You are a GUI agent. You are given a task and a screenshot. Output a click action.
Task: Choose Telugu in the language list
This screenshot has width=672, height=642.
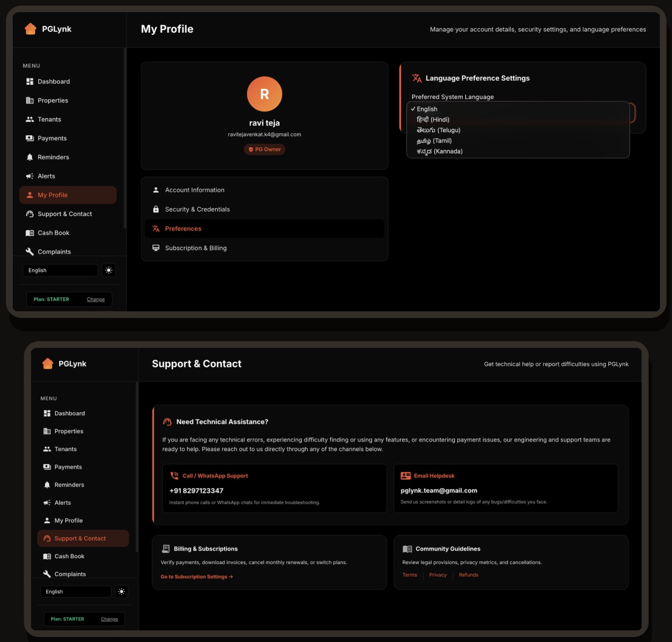click(x=518, y=130)
